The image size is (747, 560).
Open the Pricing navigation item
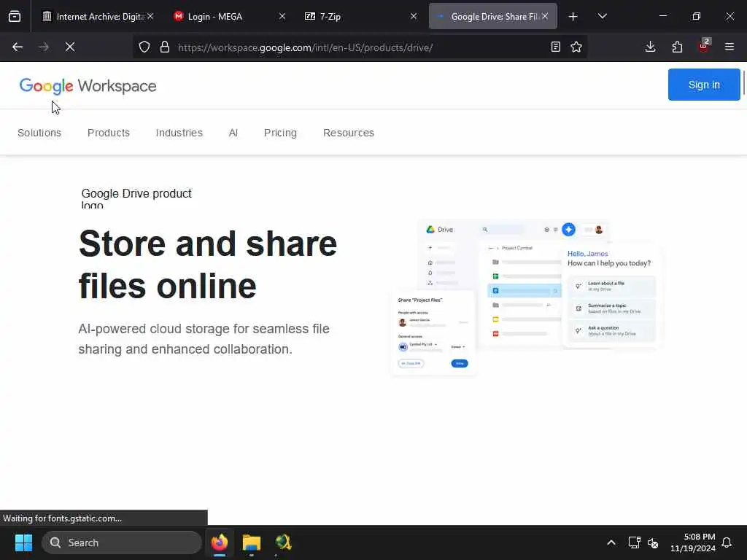pos(280,133)
